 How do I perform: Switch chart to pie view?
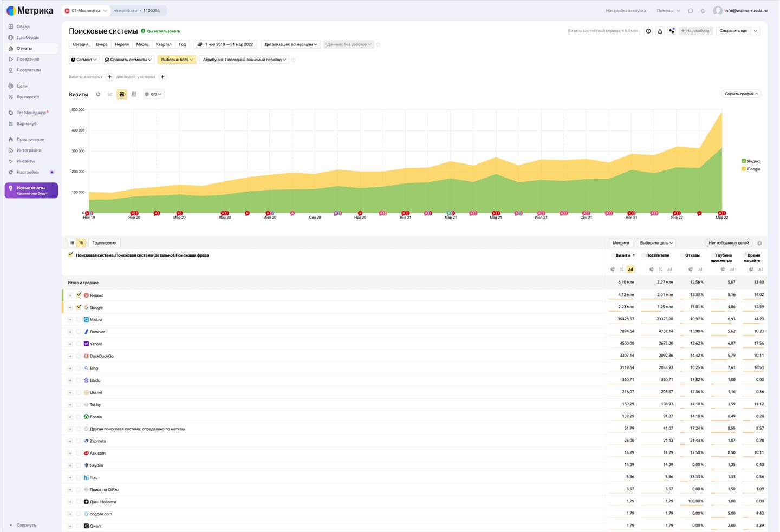[98, 94]
